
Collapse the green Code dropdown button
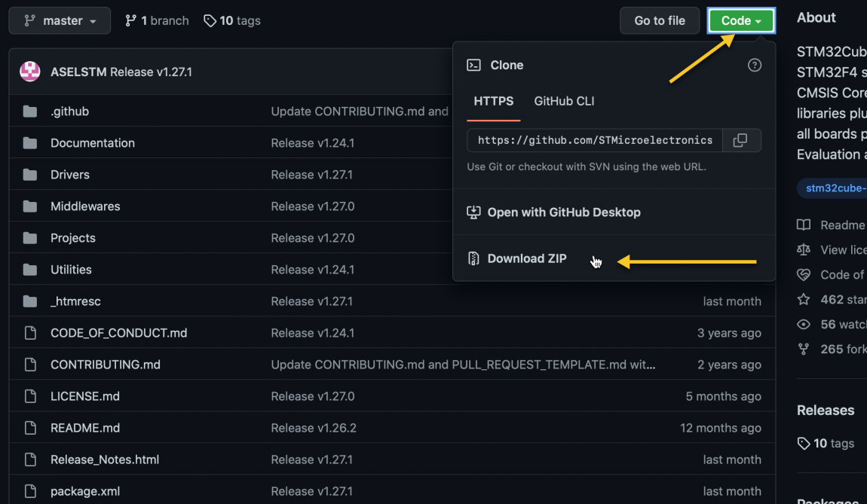coord(741,20)
